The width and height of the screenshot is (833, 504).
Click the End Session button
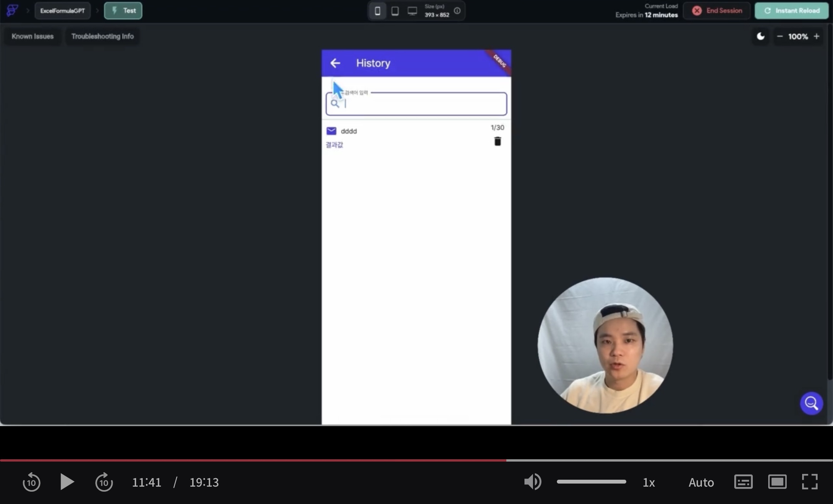pyautogui.click(x=717, y=11)
